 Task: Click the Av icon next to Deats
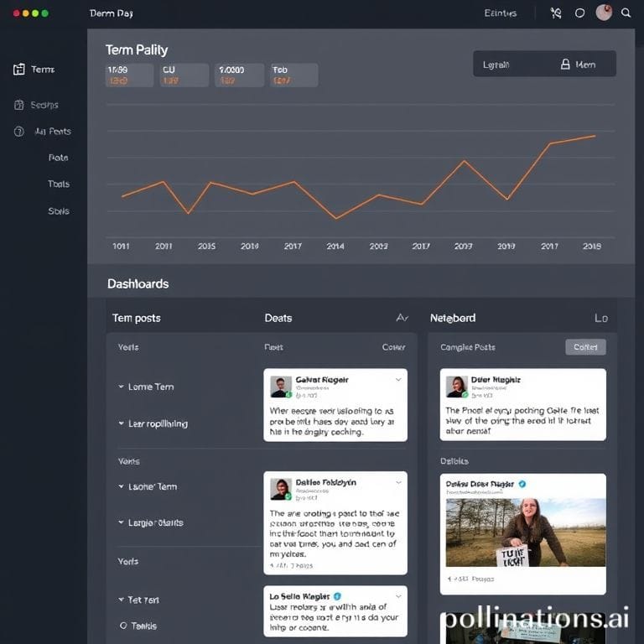pyautogui.click(x=402, y=318)
